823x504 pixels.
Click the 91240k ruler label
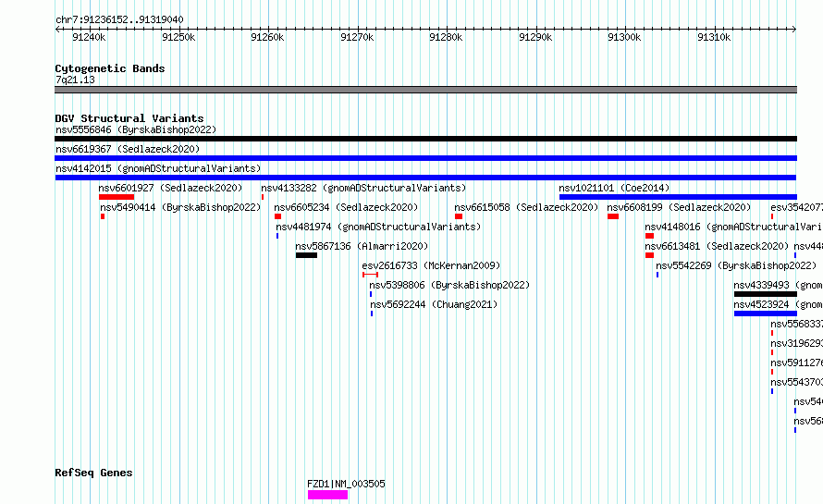(x=89, y=37)
